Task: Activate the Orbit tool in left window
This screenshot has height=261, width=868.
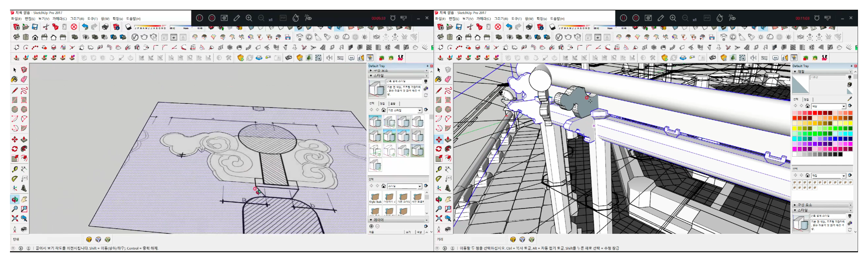Action: (15, 200)
